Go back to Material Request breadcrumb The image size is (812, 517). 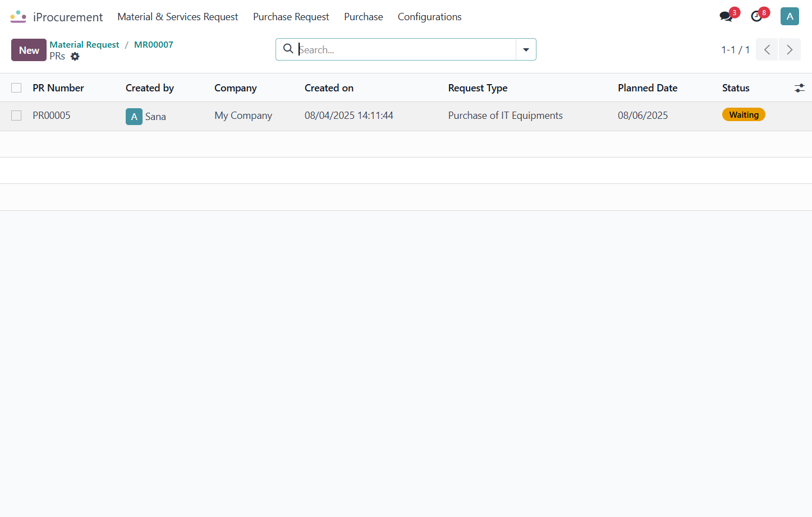(x=84, y=44)
